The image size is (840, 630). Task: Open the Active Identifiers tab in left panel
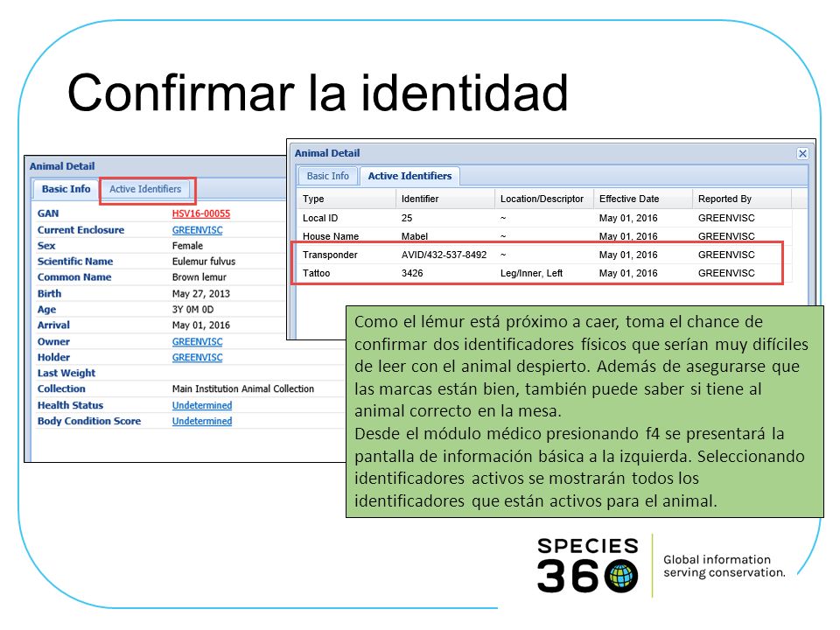(145, 189)
